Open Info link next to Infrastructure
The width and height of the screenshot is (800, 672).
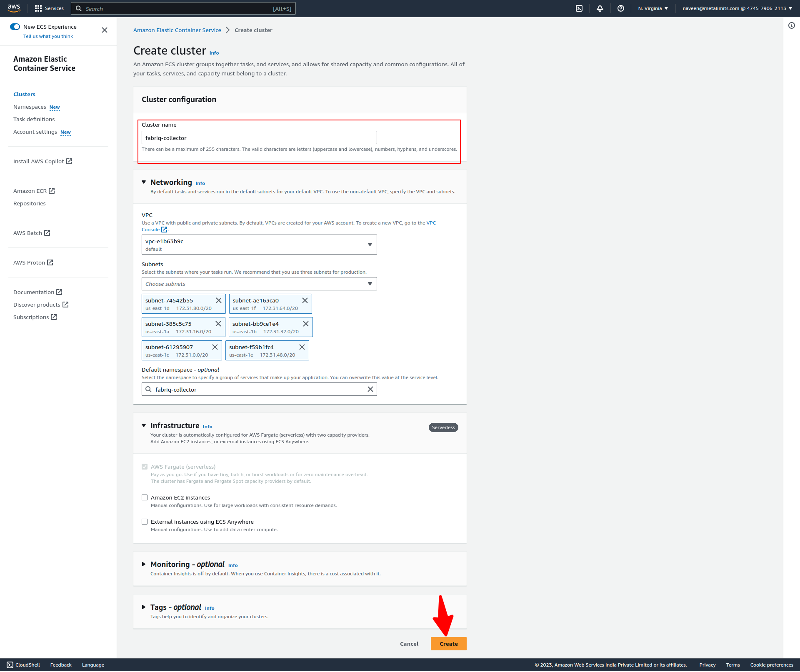click(x=207, y=427)
